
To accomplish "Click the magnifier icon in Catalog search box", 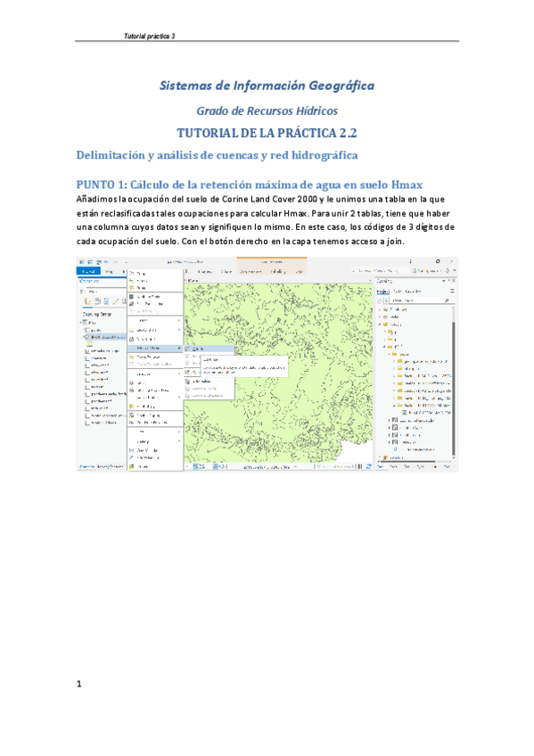I will pos(447,300).
